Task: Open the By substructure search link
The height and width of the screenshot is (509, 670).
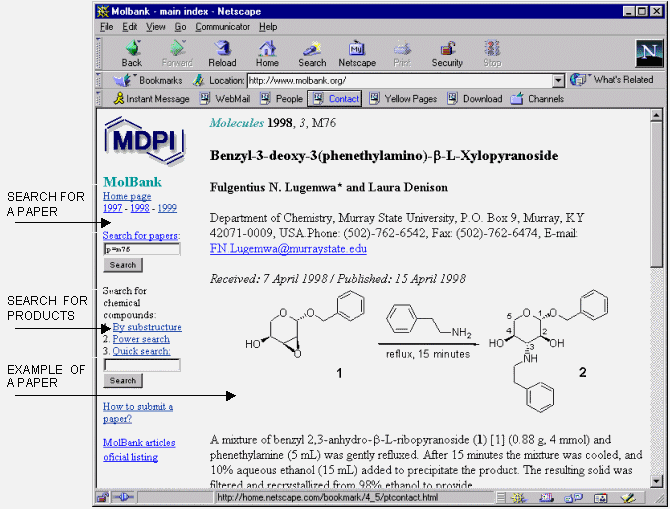Action: (x=147, y=327)
